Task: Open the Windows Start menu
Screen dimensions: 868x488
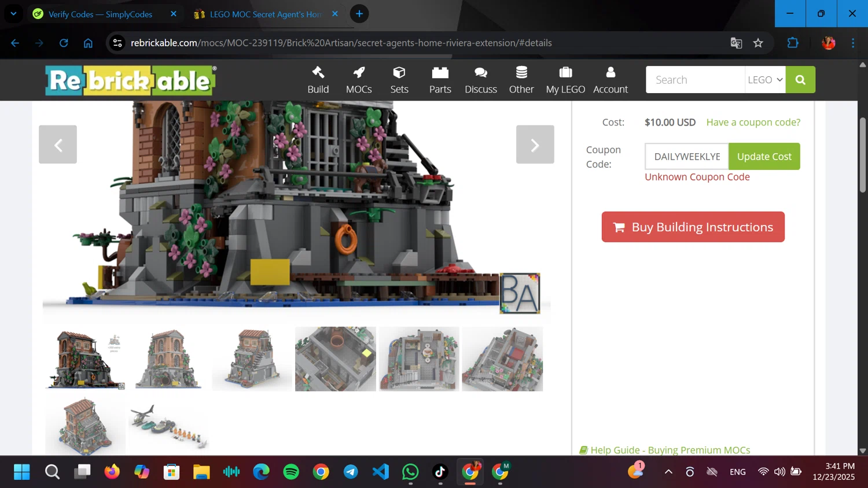Action: click(22, 472)
